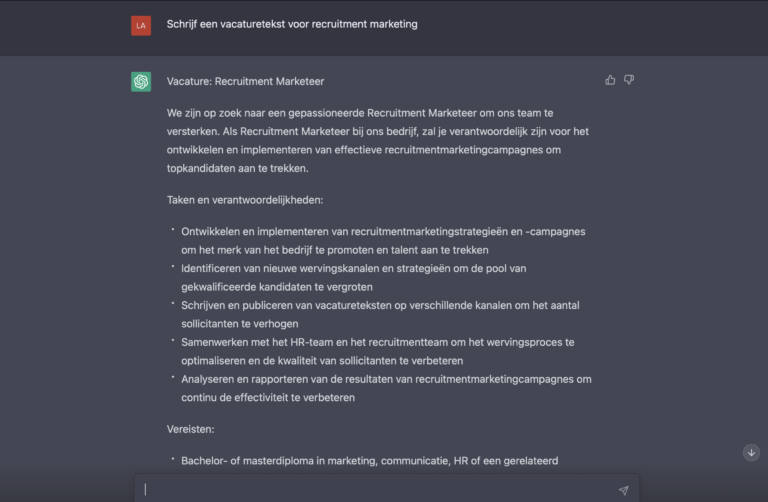
Task: Click the "Vacature: Recruitment Marketeer" title
Action: coord(245,81)
